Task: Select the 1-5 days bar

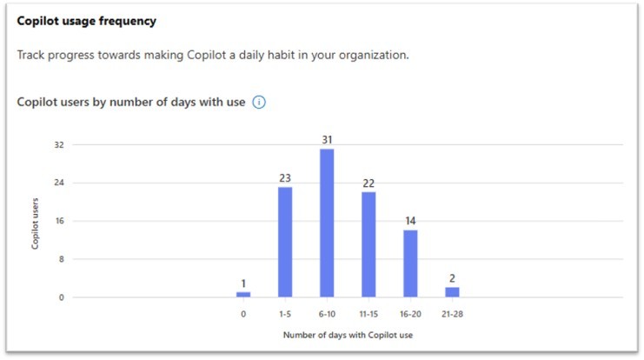Action: 285,242
